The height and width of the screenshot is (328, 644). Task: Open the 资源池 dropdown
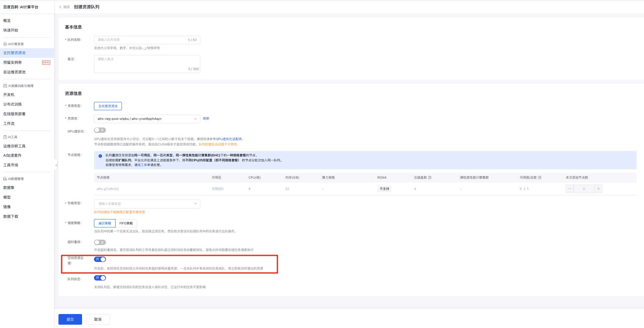(147, 119)
